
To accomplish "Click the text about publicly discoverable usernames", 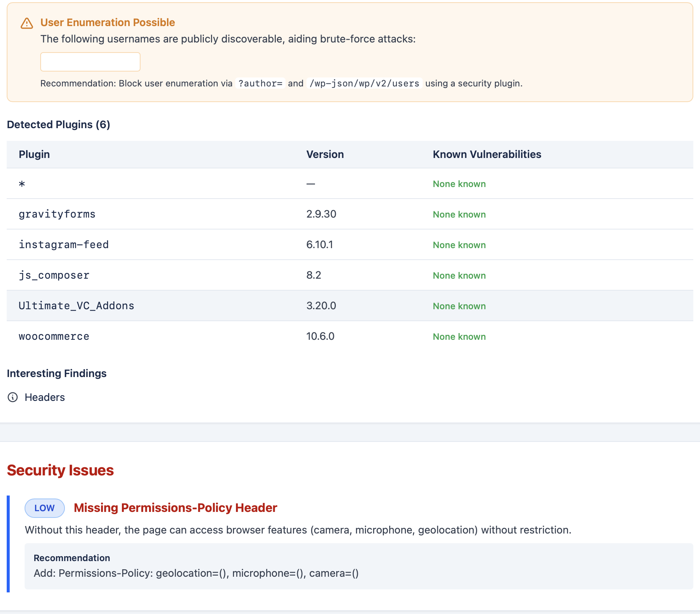I will point(228,39).
